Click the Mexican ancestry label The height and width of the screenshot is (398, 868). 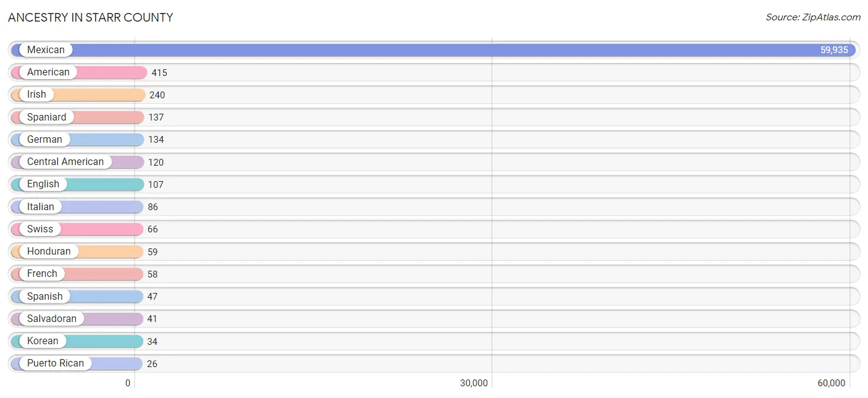(x=46, y=50)
